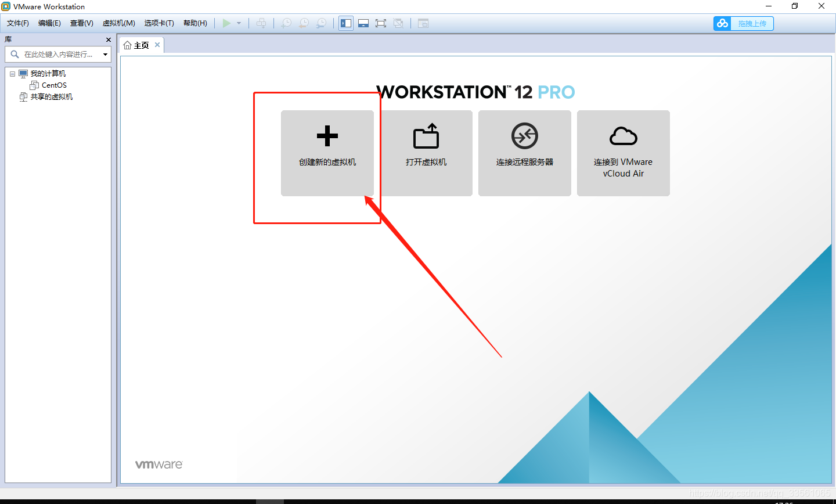Image resolution: width=836 pixels, height=504 pixels.
Task: Click the library search input field
Action: tap(58, 54)
